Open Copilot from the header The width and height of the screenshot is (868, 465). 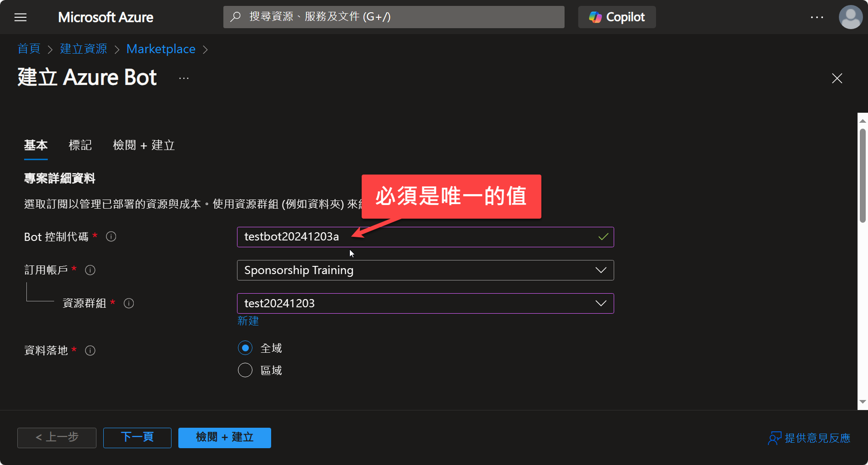tap(617, 17)
